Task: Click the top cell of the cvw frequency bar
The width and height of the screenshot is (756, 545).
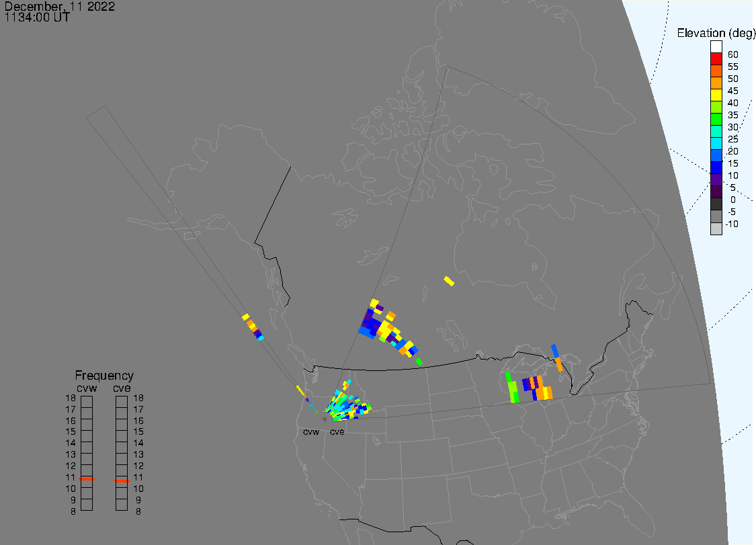Action: (87, 402)
